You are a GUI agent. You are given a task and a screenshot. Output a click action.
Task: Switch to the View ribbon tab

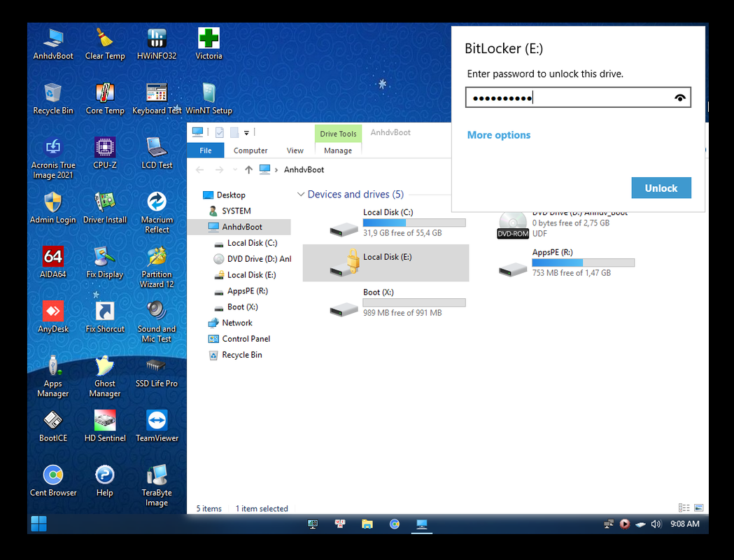point(295,150)
